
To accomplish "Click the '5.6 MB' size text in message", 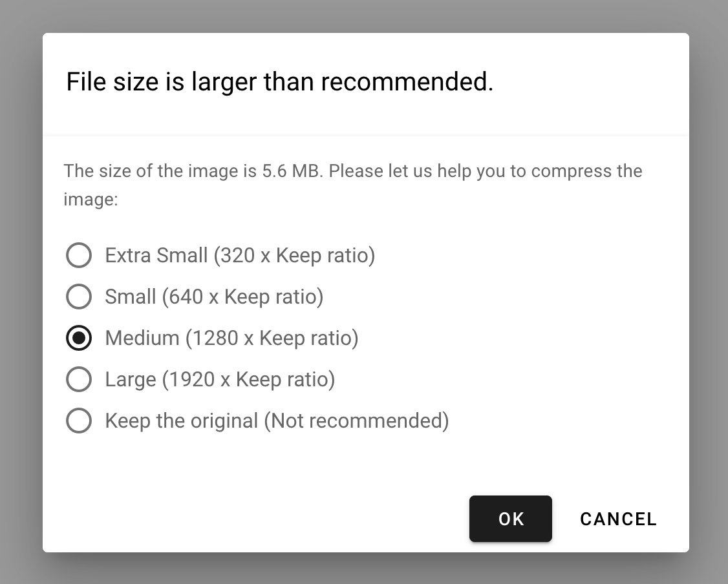I will [291, 171].
